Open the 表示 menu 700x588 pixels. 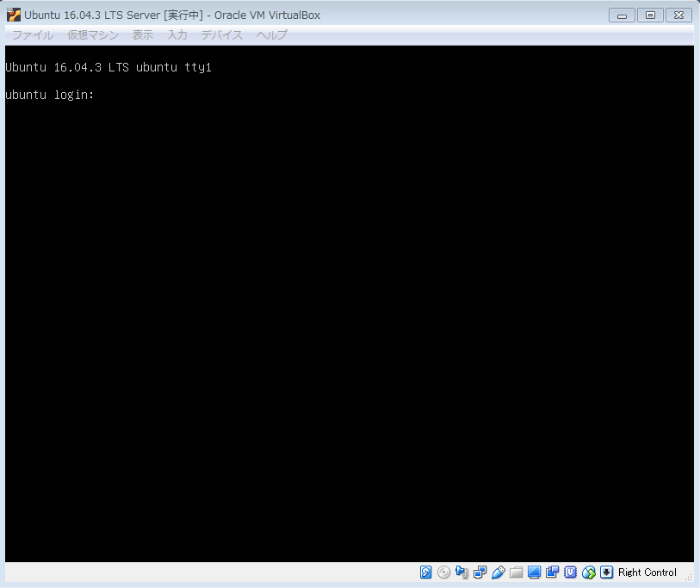coord(143,35)
